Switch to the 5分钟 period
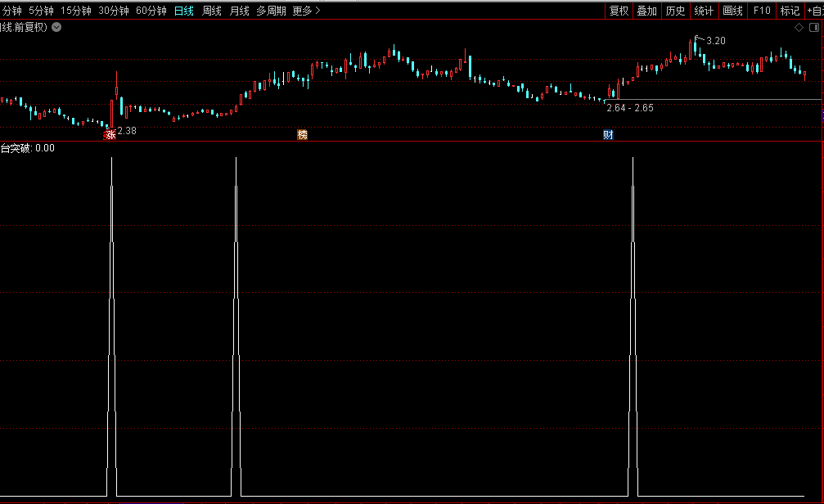Viewport: 824px width, 504px height. (x=41, y=11)
